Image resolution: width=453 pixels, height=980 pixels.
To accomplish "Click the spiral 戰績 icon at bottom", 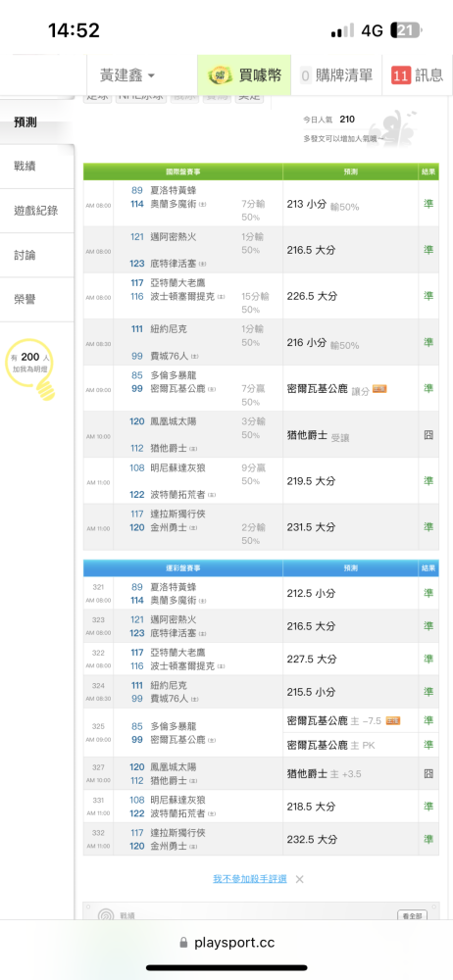I will 106,915.
